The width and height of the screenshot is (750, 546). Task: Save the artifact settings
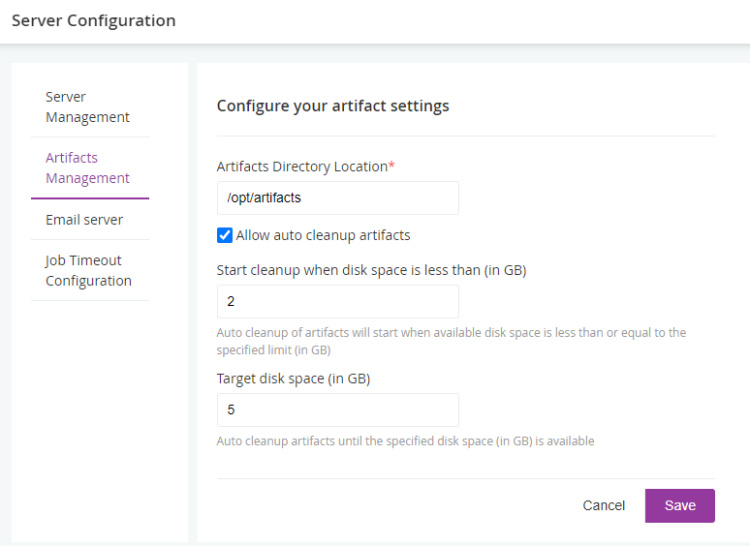[679, 505]
